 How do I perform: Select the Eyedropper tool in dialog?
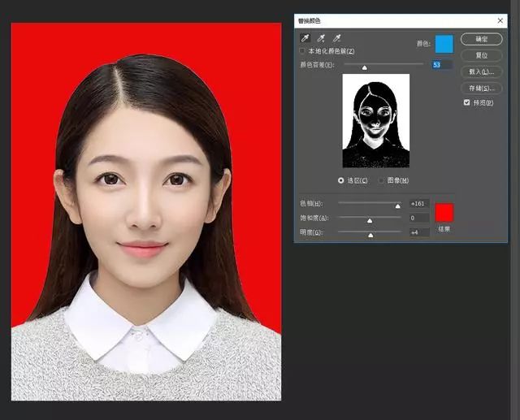tap(305, 38)
